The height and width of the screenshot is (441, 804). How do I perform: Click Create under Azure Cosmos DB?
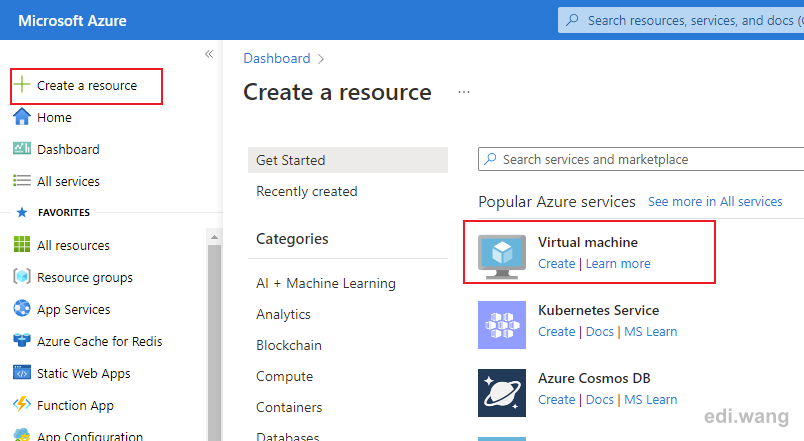[x=556, y=399]
